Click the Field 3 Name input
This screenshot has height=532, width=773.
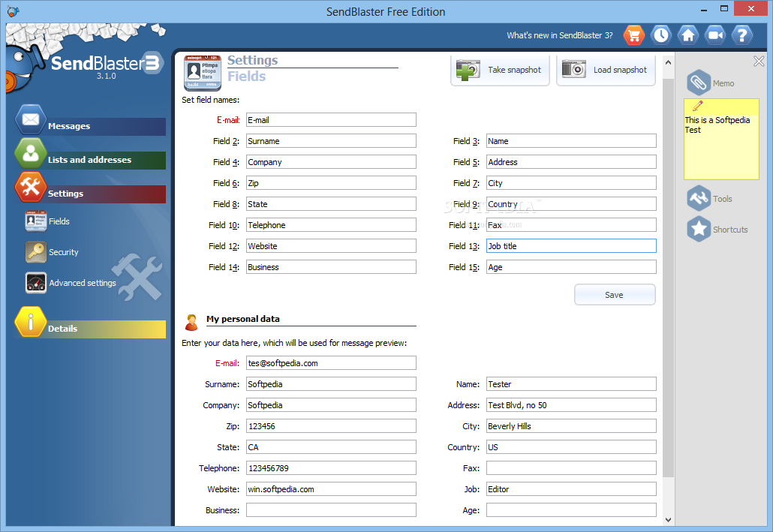click(571, 141)
